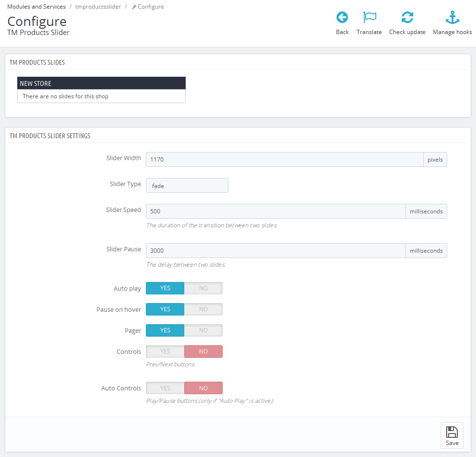This screenshot has width=476, height=457.
Task: Click the Slider Width label
Action: pyautogui.click(x=124, y=158)
